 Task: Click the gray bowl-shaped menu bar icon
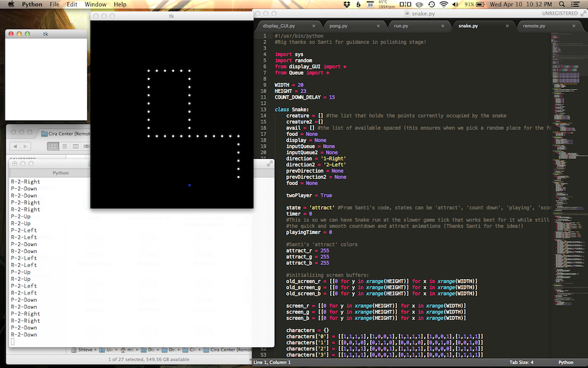coord(420,4)
